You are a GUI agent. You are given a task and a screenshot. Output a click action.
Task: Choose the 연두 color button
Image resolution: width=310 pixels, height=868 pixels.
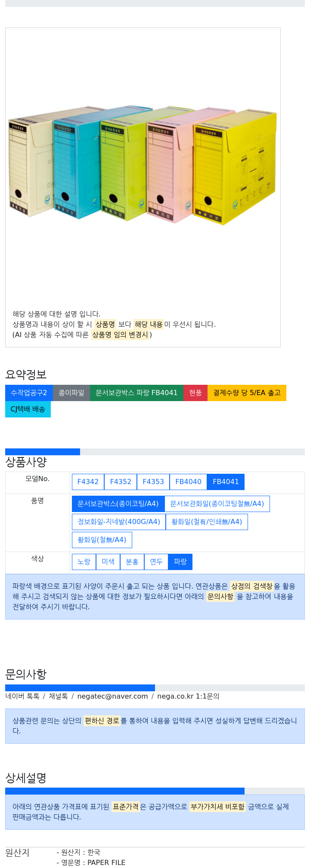point(156,561)
